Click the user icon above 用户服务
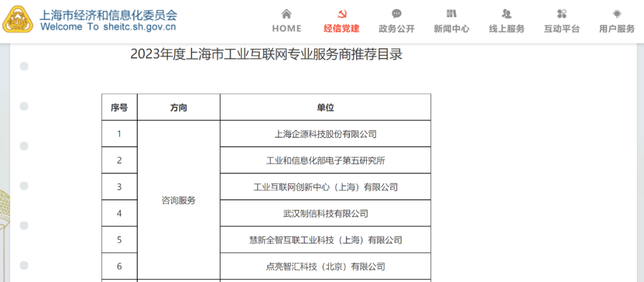This screenshot has width=644, height=282. click(617, 14)
